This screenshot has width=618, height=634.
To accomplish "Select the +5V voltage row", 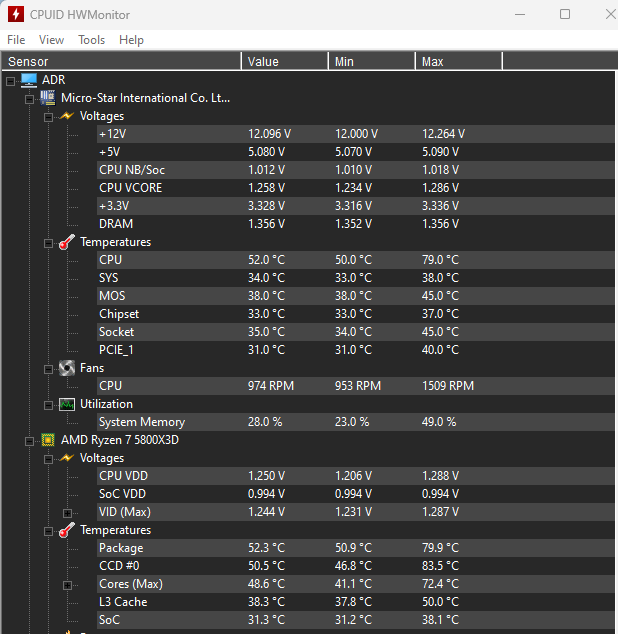I will click(356, 152).
